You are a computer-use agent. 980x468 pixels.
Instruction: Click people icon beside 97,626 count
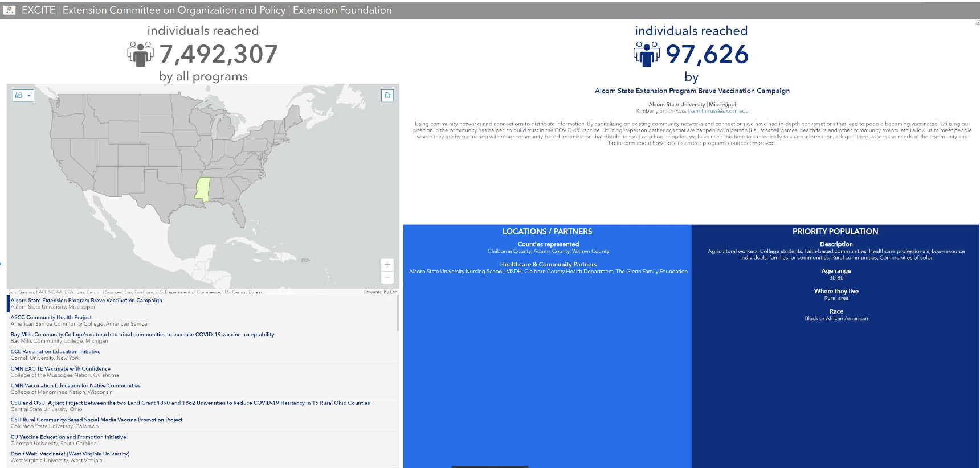pyautogui.click(x=647, y=54)
